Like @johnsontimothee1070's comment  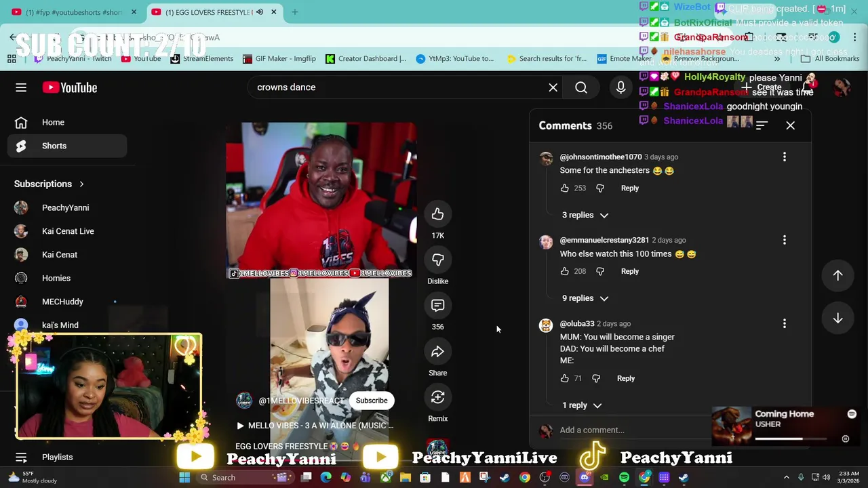(x=565, y=188)
